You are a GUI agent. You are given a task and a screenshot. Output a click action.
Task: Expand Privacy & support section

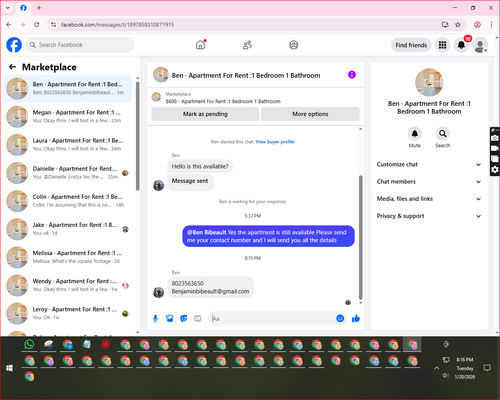pyautogui.click(x=429, y=216)
